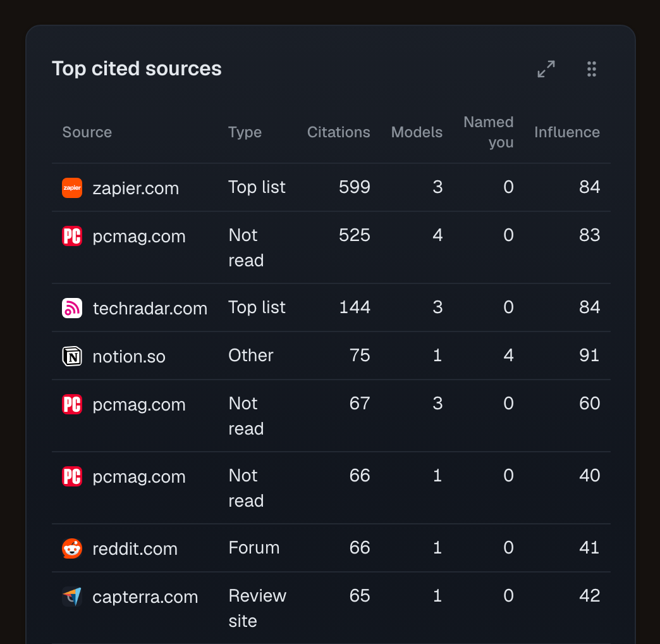Select the 144 citations value
Image resolution: width=660 pixels, height=644 pixels.
355,307
